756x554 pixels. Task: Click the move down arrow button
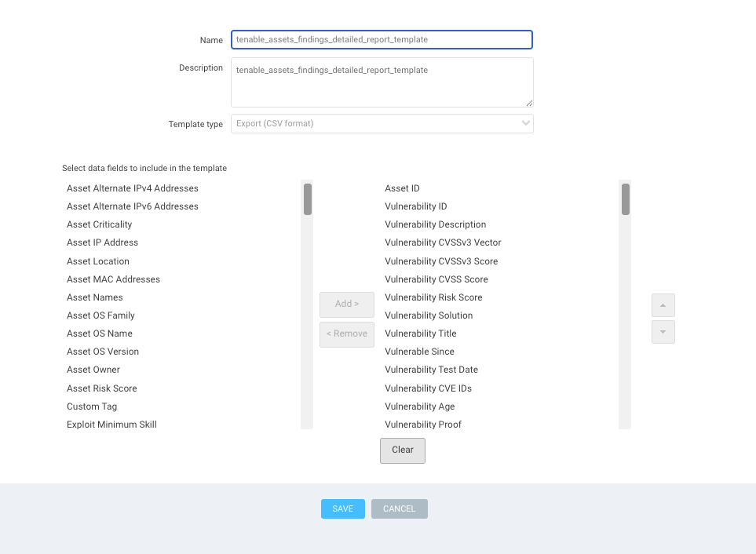tap(663, 332)
